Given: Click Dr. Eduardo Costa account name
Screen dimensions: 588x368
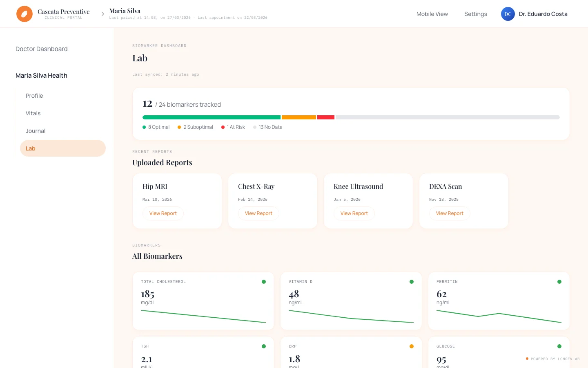Looking at the screenshot, I should click(543, 14).
